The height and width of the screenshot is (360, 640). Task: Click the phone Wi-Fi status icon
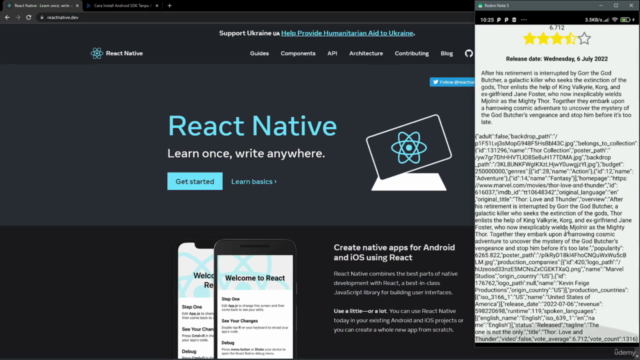click(x=614, y=20)
